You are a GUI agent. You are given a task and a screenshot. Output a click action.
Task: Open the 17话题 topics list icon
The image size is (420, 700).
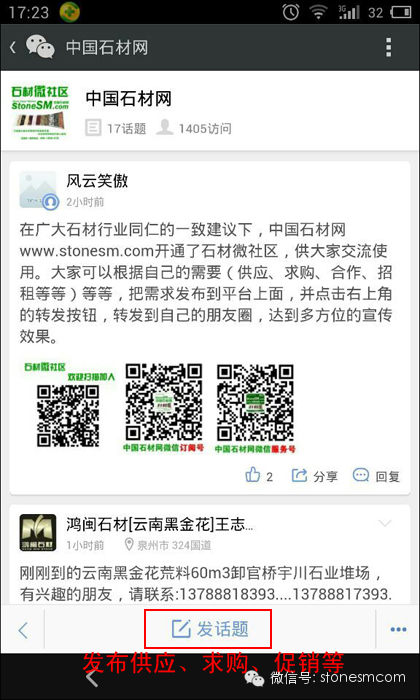(93, 128)
